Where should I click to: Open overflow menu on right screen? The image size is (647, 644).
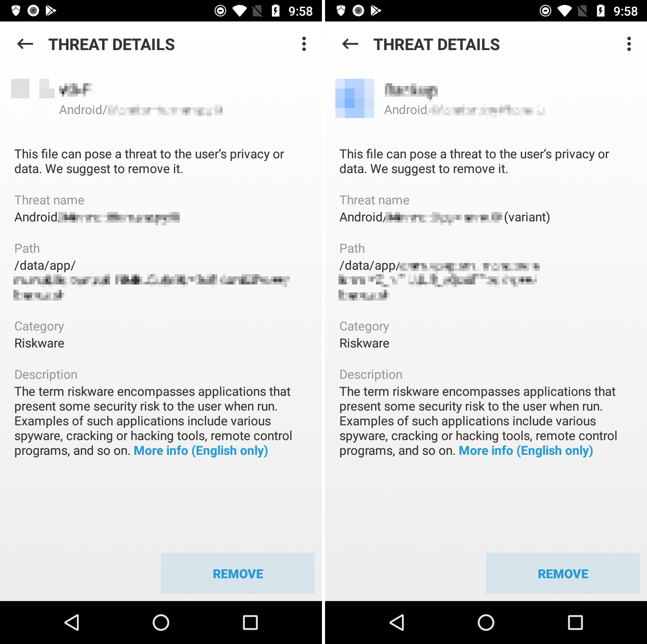pos(629,44)
